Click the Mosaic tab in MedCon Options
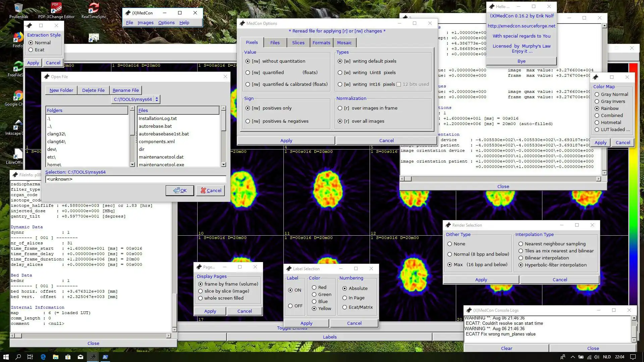This screenshot has height=362, width=644. point(344,43)
